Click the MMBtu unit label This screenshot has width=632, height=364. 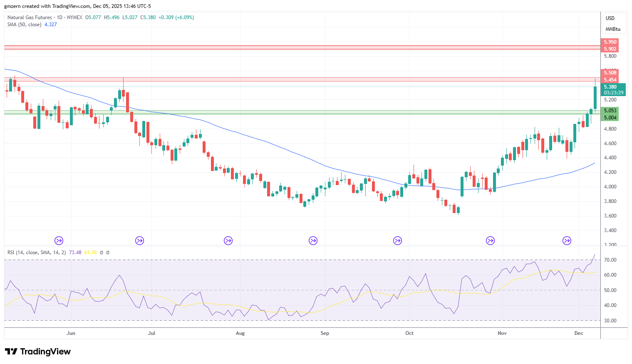tap(613, 29)
